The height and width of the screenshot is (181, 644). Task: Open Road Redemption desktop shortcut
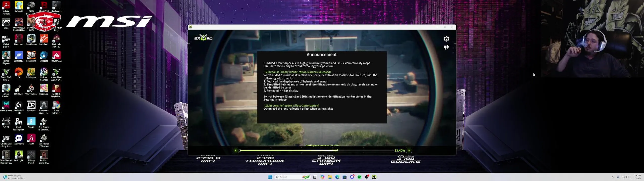click(x=19, y=124)
